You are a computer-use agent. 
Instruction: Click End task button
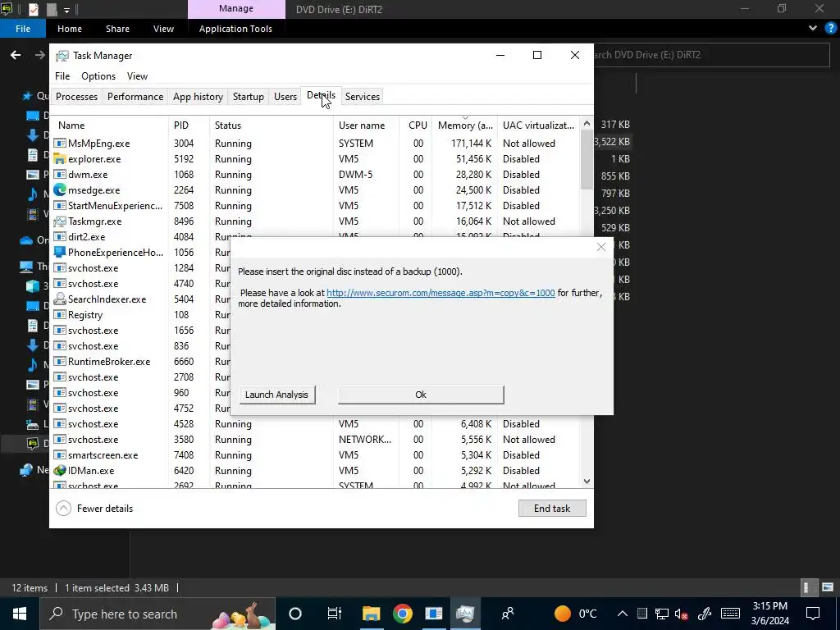pyautogui.click(x=552, y=509)
